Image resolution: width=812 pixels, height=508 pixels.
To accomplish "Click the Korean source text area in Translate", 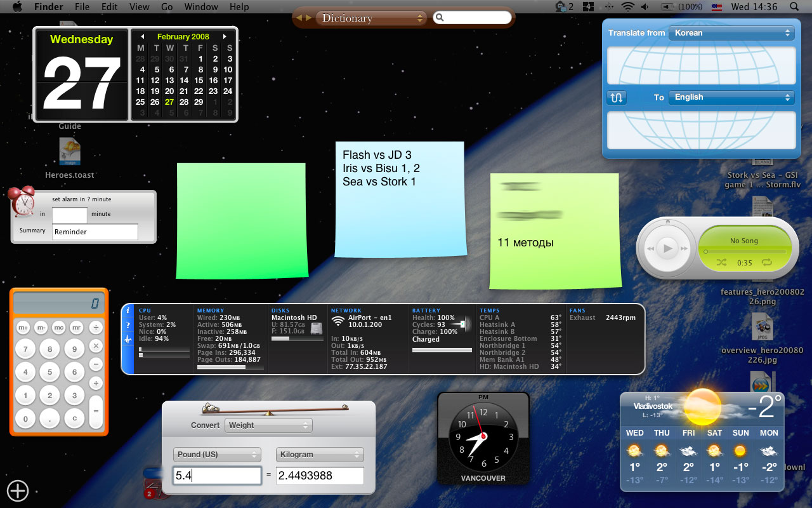I will coord(702,66).
